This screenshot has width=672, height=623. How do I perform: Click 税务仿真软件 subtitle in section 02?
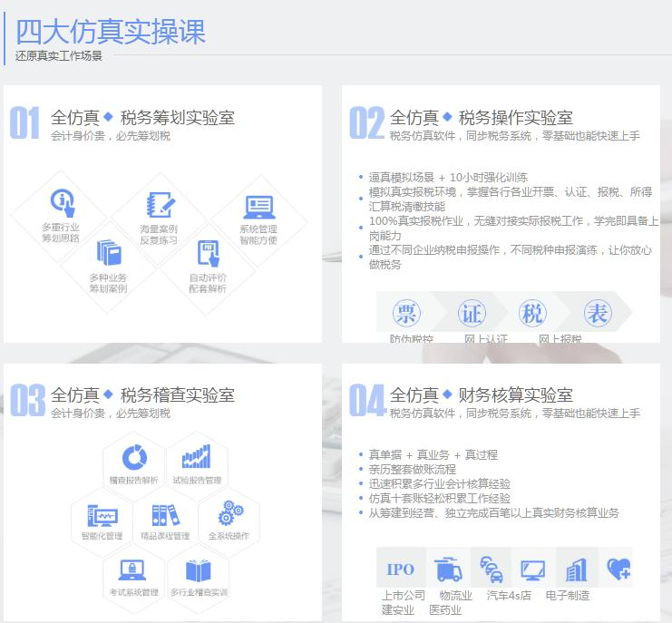point(515,136)
